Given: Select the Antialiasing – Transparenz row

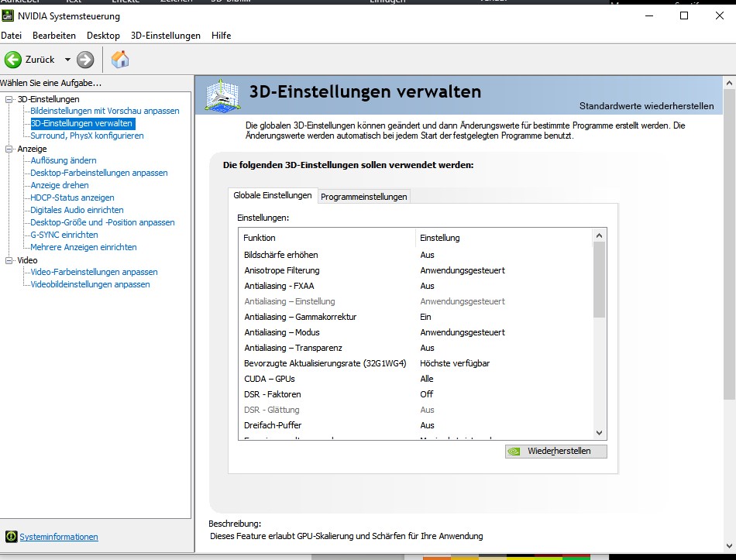Looking at the screenshot, I should (415, 348).
